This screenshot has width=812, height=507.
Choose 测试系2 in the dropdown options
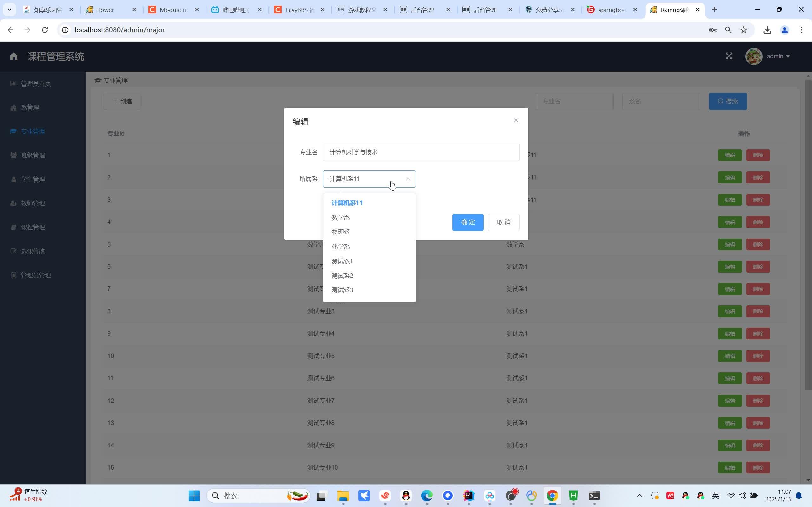click(342, 275)
